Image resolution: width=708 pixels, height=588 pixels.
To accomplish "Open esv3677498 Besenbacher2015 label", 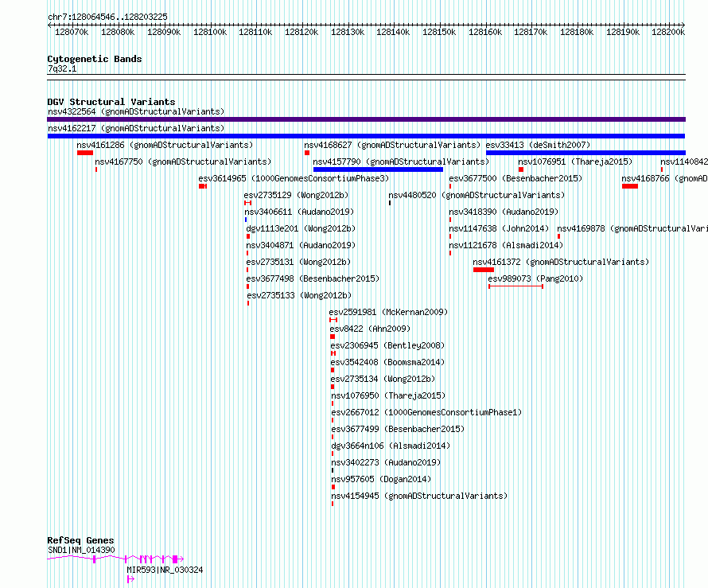I will 313,278.
